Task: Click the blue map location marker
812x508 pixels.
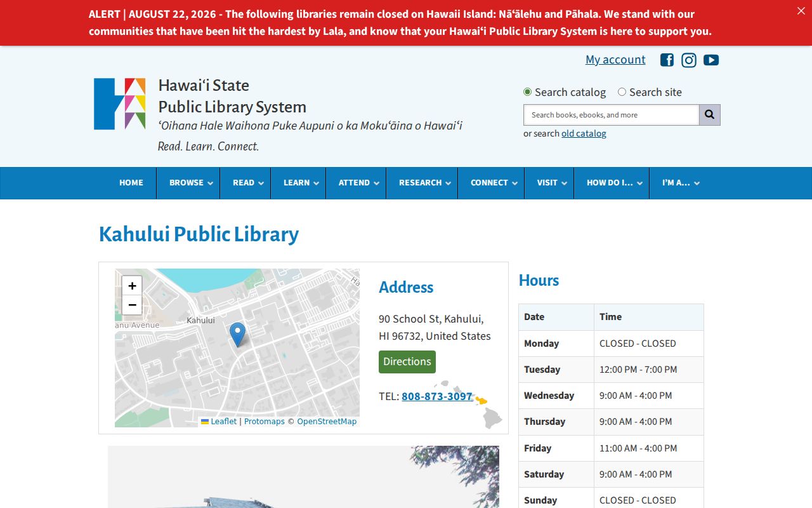Action: [237, 335]
